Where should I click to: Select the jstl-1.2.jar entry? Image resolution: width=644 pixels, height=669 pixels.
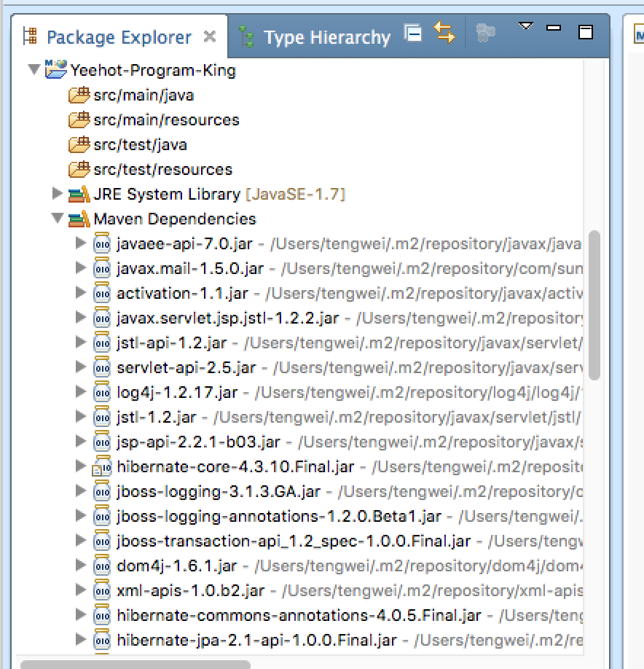[157, 418]
